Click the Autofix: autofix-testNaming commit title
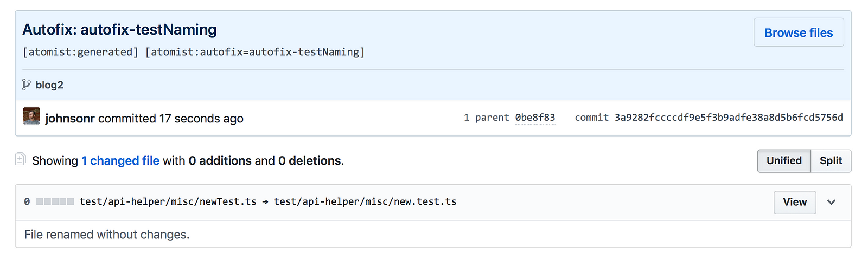 click(119, 29)
